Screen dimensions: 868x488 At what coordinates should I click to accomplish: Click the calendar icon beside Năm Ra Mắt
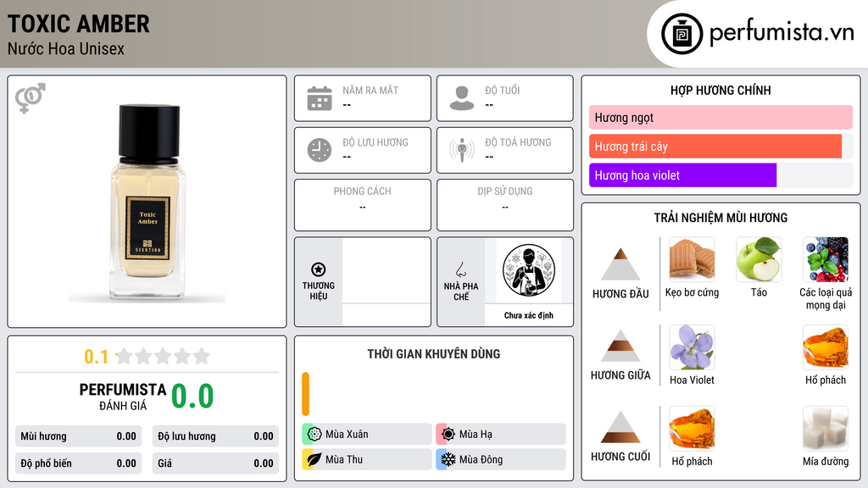pyautogui.click(x=320, y=98)
